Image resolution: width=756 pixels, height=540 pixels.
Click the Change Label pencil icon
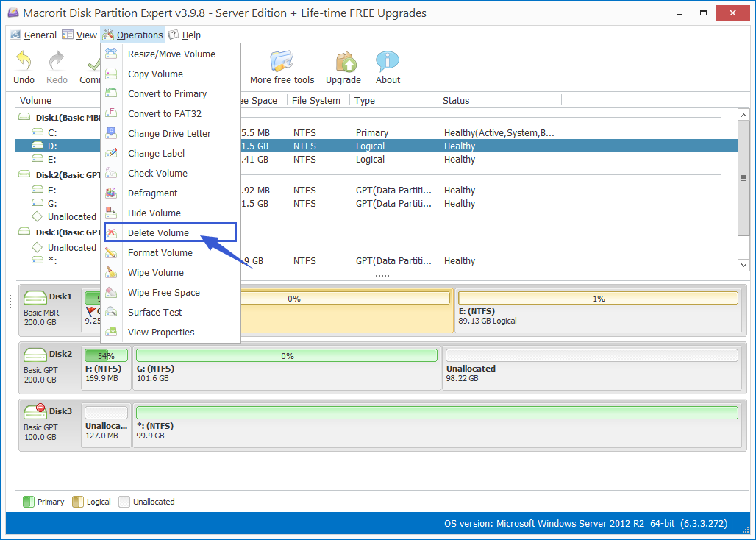click(x=111, y=153)
